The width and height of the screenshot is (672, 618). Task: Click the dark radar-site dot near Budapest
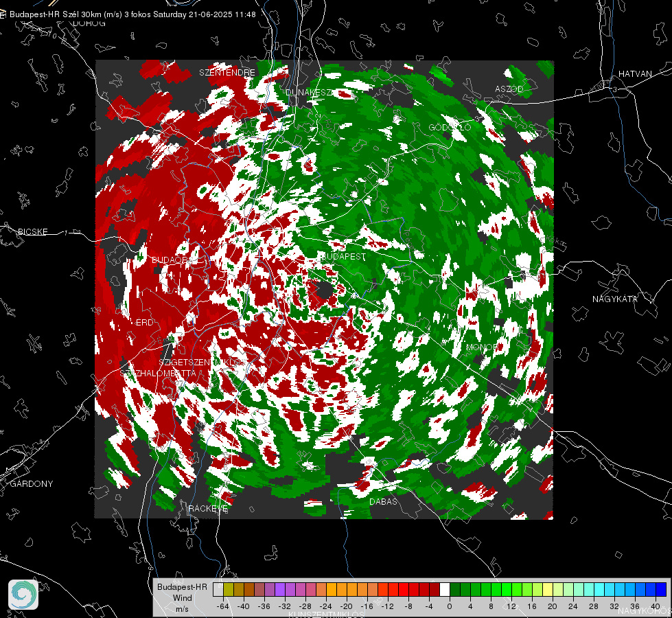pos(325,290)
